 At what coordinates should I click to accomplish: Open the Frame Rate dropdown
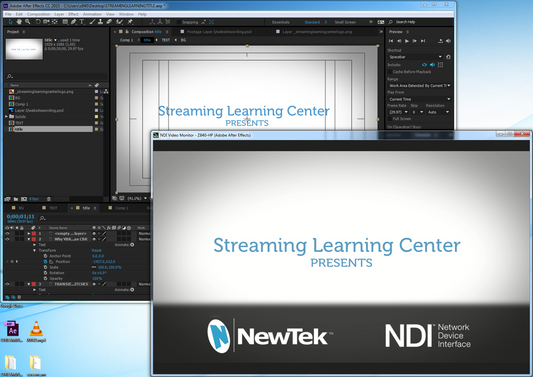point(398,112)
